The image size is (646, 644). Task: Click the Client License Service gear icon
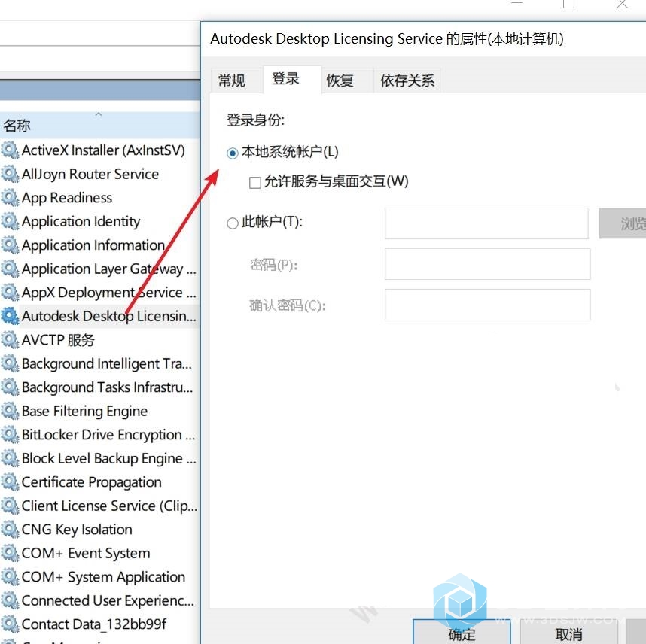[x=10, y=506]
